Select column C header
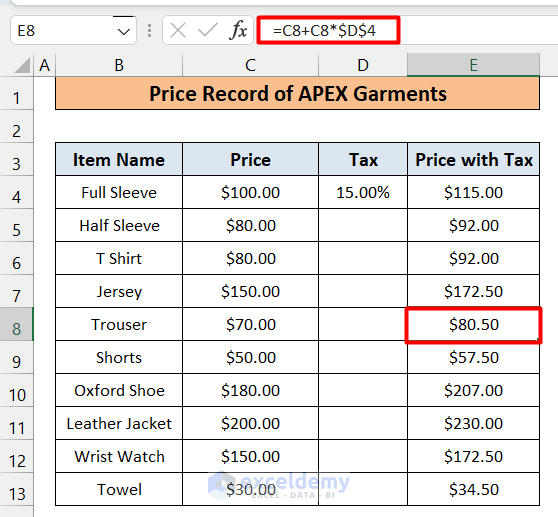Image resolution: width=558 pixels, height=517 pixels. point(250,65)
